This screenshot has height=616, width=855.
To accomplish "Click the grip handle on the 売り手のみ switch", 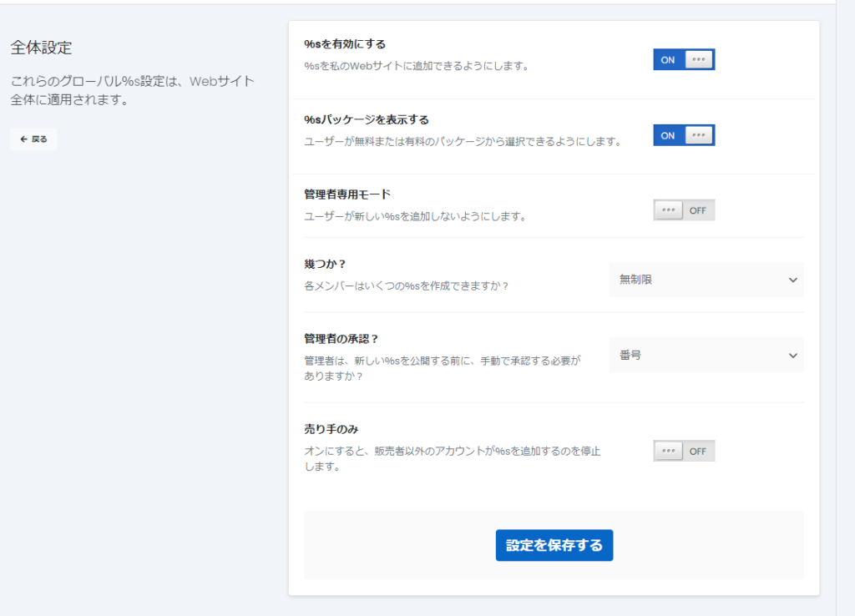I will click(669, 452).
